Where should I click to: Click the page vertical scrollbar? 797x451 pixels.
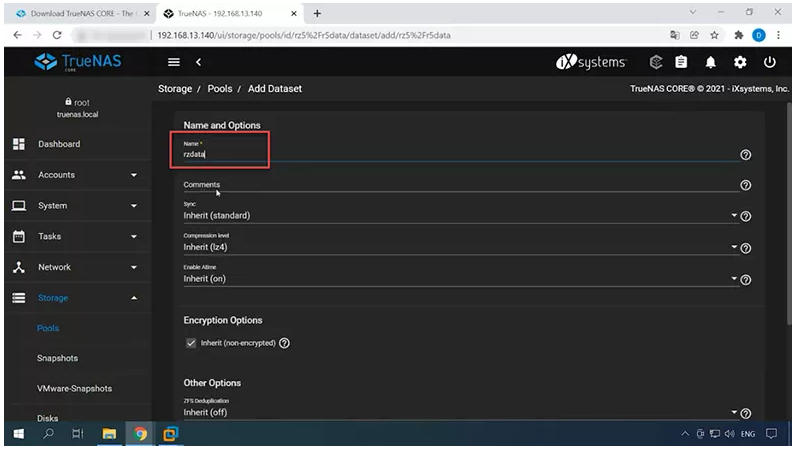point(788,214)
